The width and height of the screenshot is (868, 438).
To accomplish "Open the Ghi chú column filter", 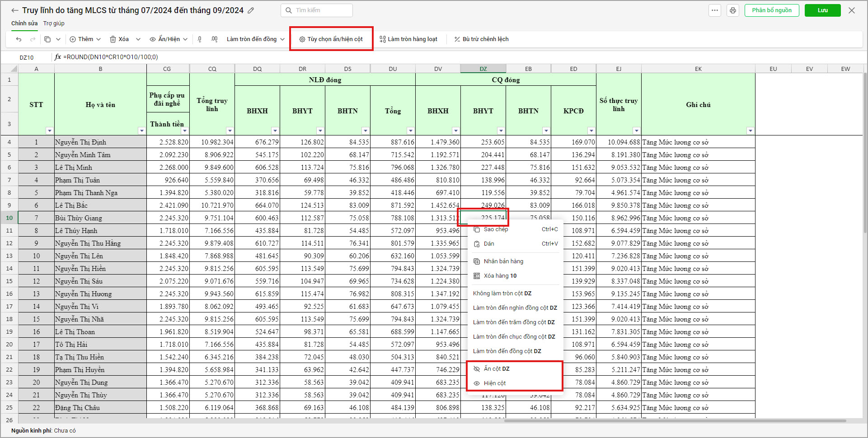I will pyautogui.click(x=750, y=131).
